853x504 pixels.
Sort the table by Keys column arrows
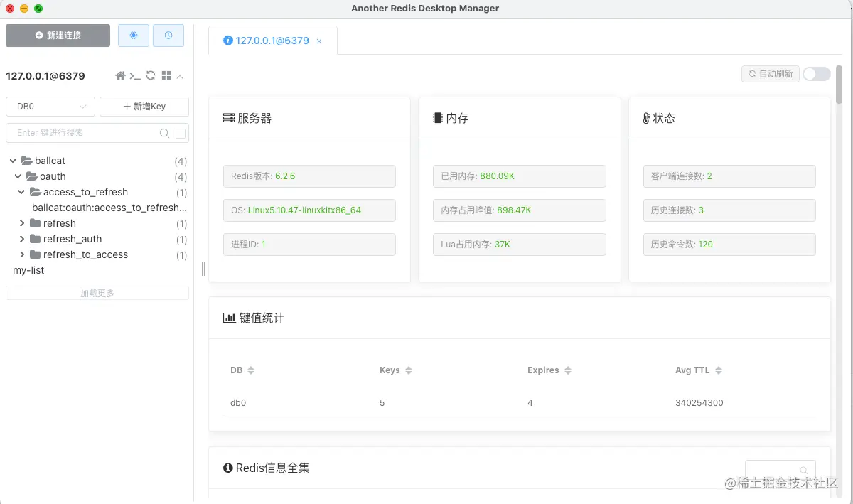[x=409, y=370]
